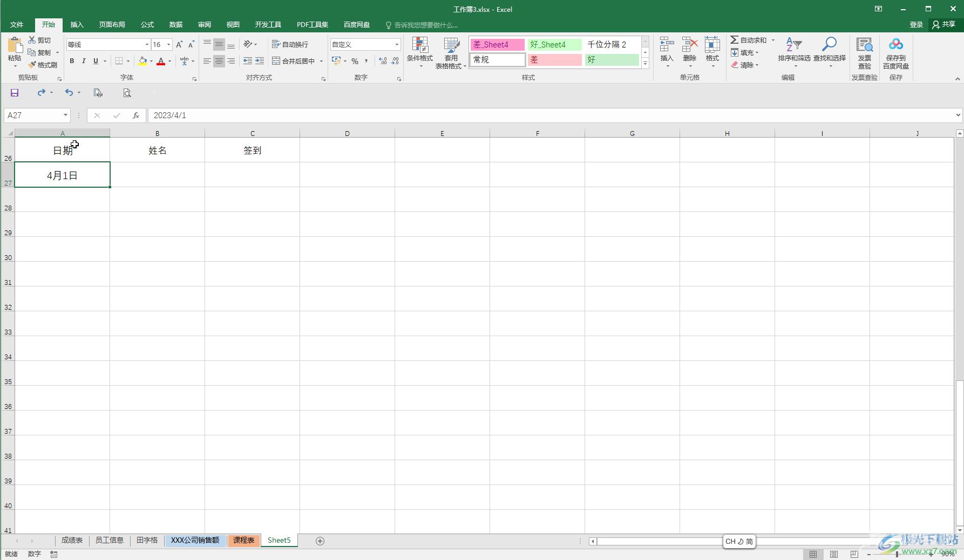Apply the 差 (Bad) pink cell style

(554, 60)
